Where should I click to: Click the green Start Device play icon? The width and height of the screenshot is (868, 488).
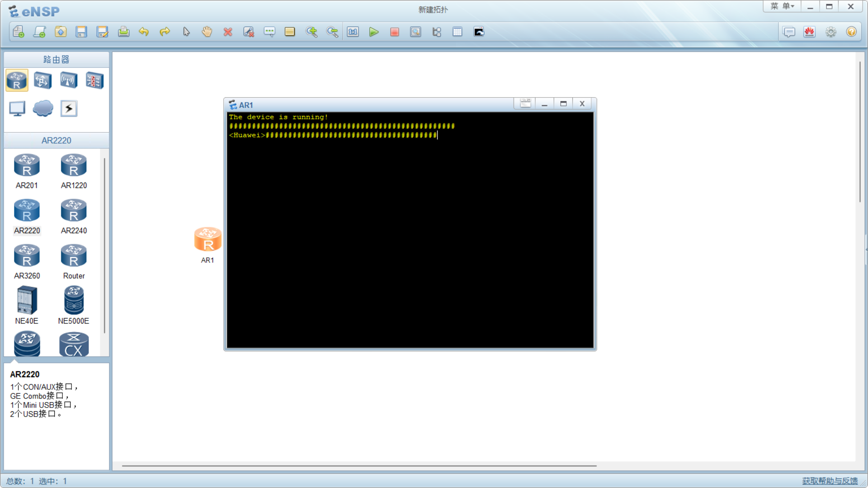click(x=373, y=32)
